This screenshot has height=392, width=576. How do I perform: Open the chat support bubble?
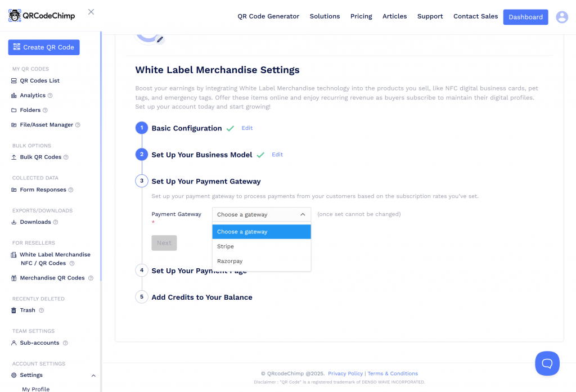point(547,363)
